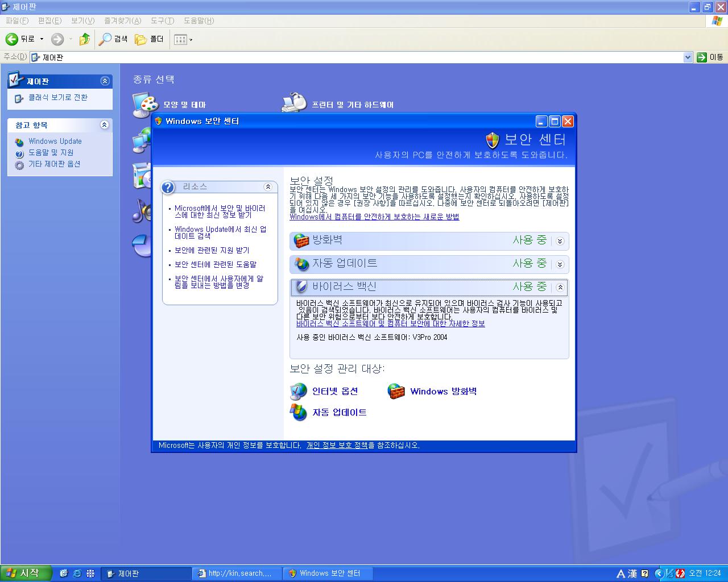728x582 pixels.
Task: Open Microsoft 보안 및 바이러스 최신 정보 link
Action: (220, 211)
